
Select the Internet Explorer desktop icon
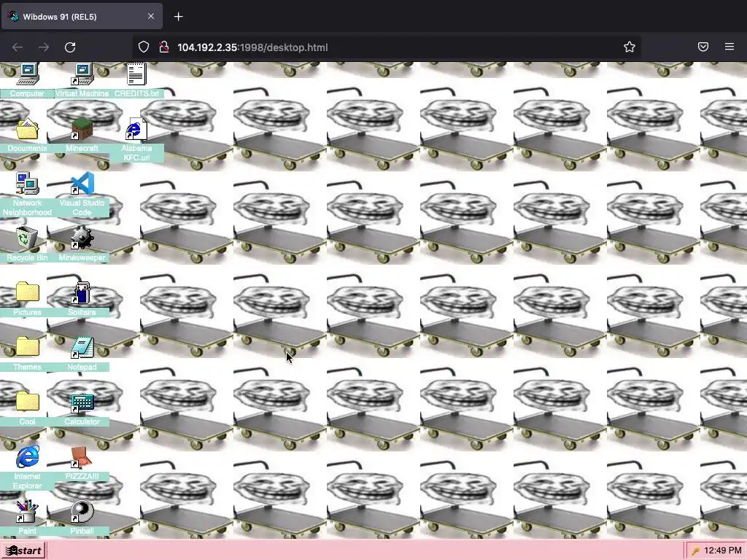point(27,458)
